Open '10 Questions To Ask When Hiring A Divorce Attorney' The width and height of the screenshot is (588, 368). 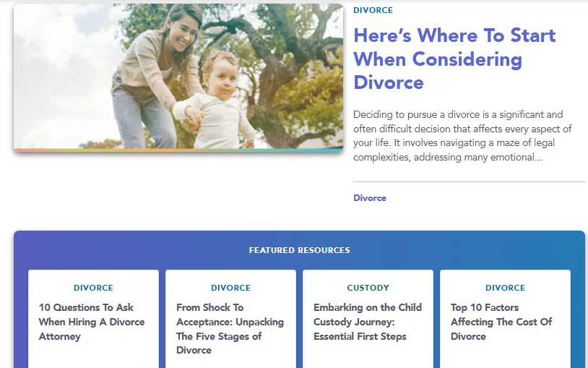point(92,322)
